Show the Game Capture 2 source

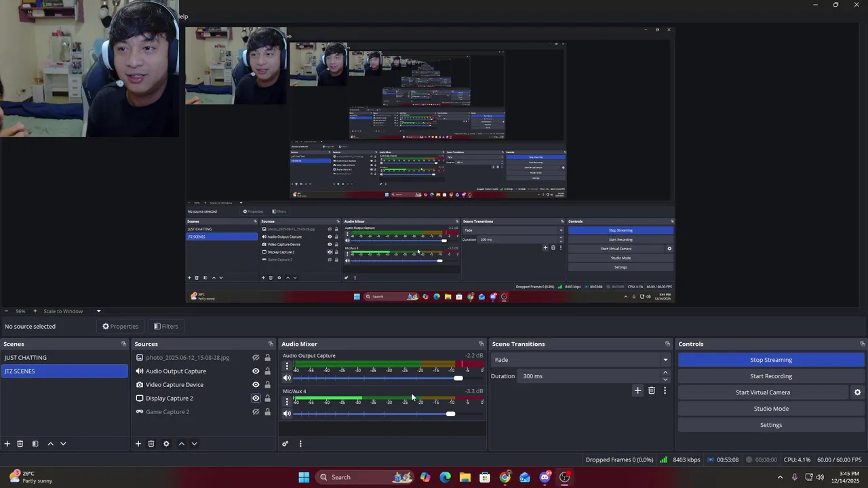pos(256,412)
